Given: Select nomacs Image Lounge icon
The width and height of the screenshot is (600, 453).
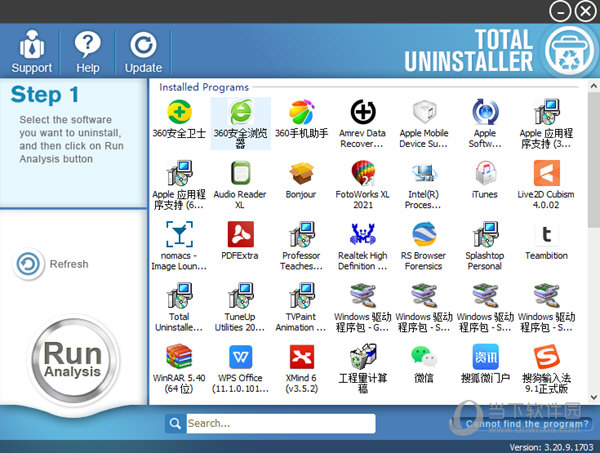Looking at the screenshot, I should coord(179,234).
